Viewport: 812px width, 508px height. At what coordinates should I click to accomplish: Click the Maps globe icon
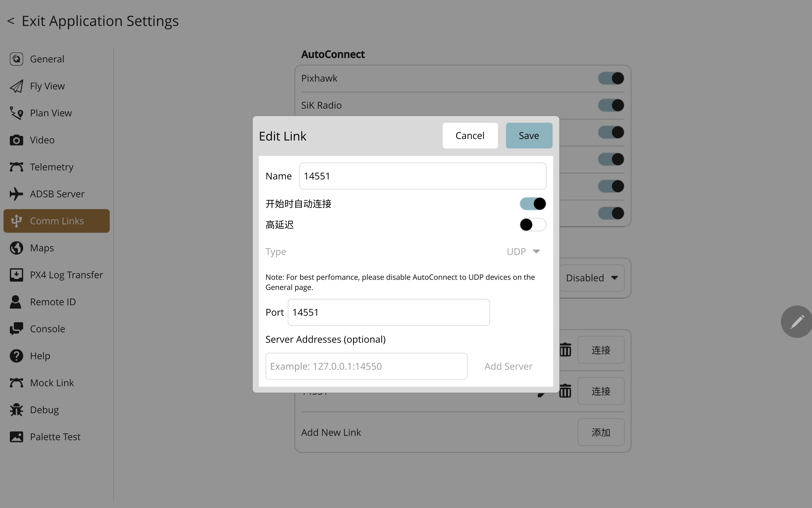(16, 248)
